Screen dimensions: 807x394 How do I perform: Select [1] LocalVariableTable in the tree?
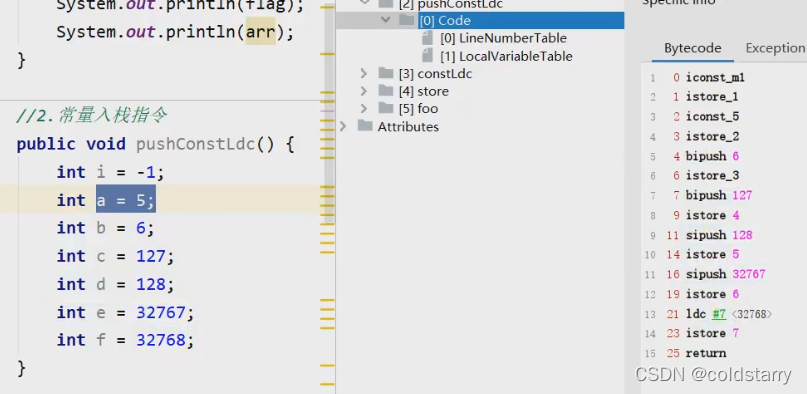[x=506, y=56]
